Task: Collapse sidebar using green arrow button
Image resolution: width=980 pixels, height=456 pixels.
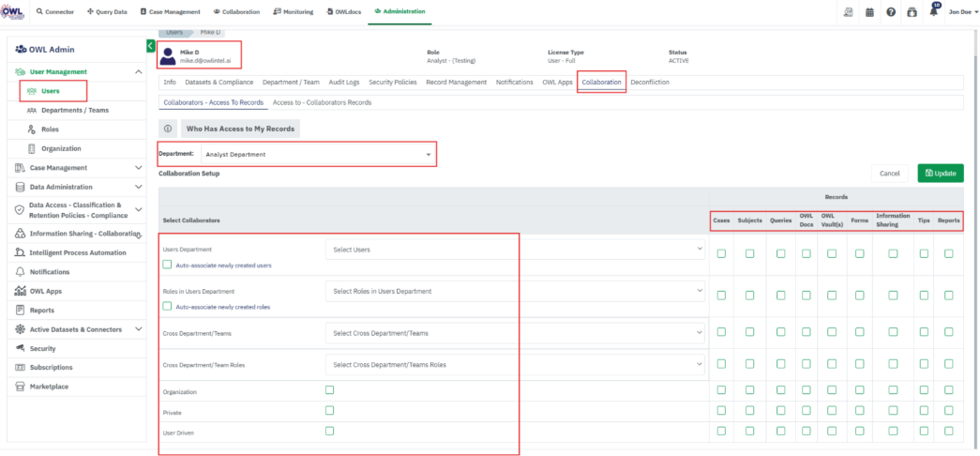Action: coord(150,46)
